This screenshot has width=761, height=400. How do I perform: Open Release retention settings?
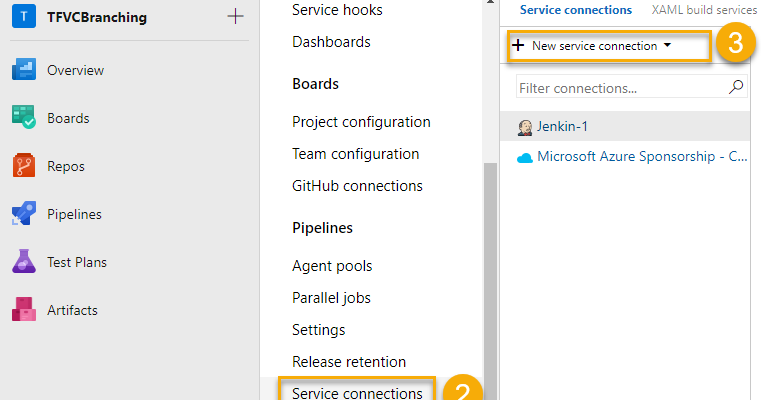coord(348,362)
